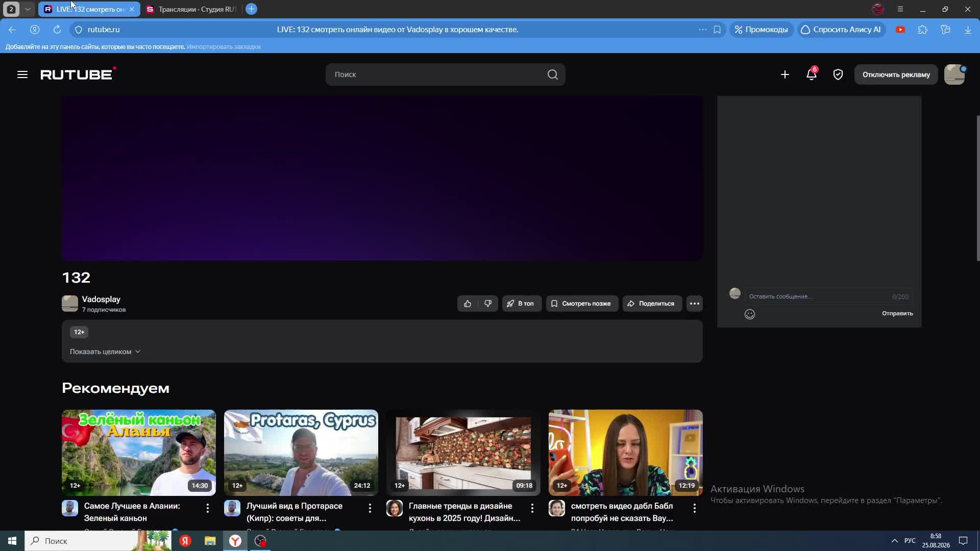
Task: Open new browser tab
Action: pos(251,9)
